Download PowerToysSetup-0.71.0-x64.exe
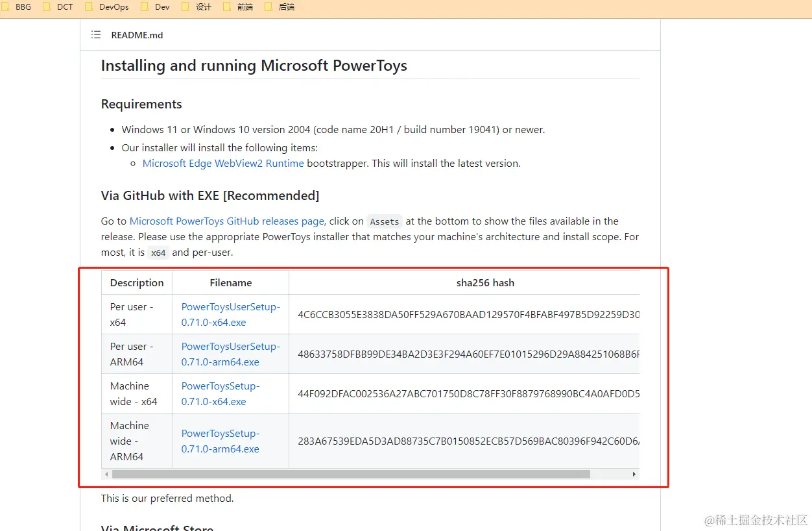 (x=221, y=393)
